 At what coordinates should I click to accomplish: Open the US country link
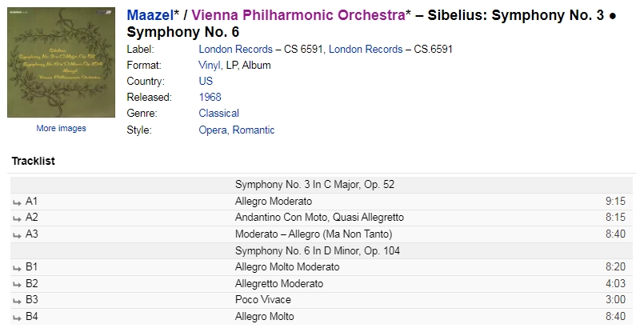tap(206, 81)
